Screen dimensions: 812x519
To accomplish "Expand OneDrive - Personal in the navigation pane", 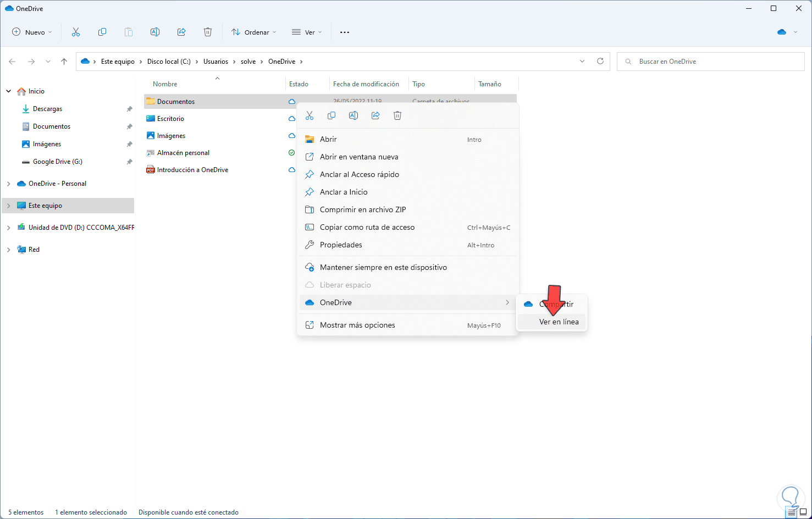I will 8,184.
